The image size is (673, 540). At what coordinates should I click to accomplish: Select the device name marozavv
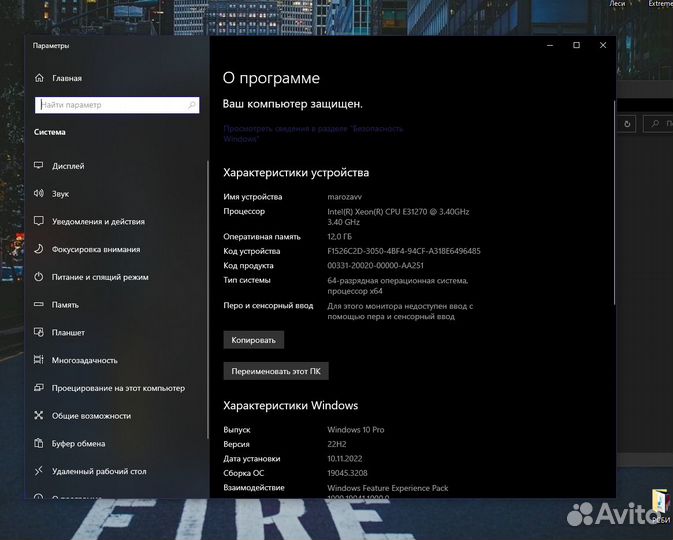[345, 197]
